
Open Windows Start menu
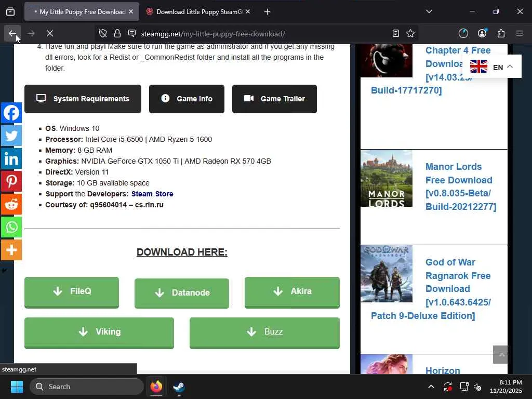point(17,387)
